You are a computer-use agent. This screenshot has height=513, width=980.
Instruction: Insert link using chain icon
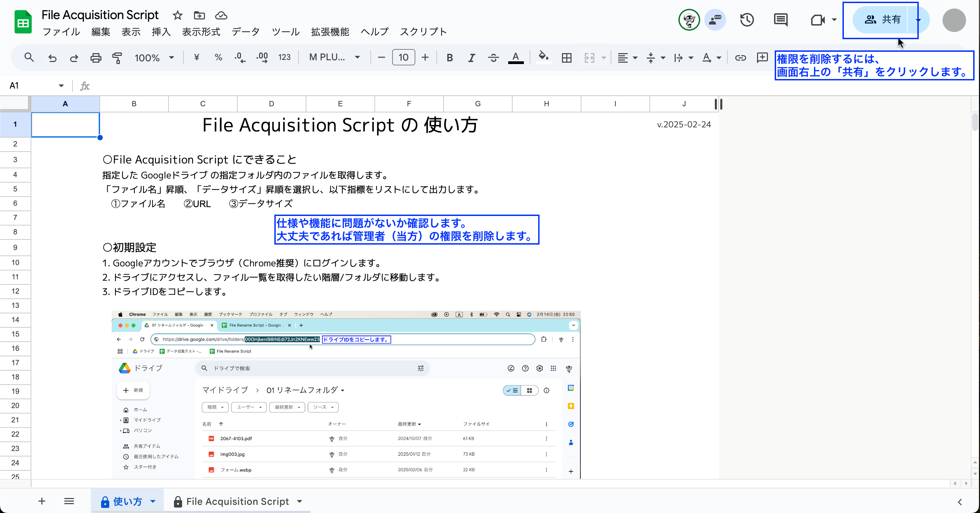(x=740, y=58)
